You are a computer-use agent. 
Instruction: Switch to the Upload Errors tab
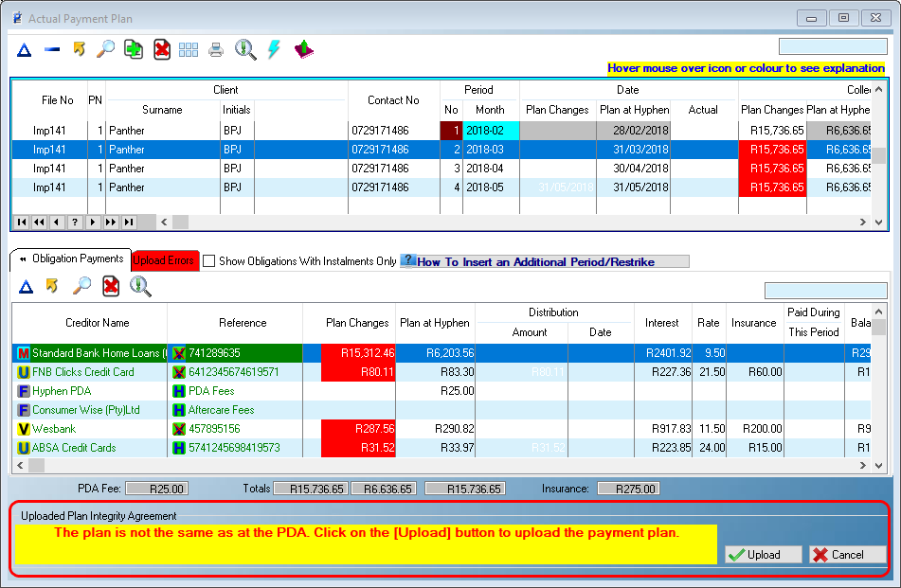166,259
